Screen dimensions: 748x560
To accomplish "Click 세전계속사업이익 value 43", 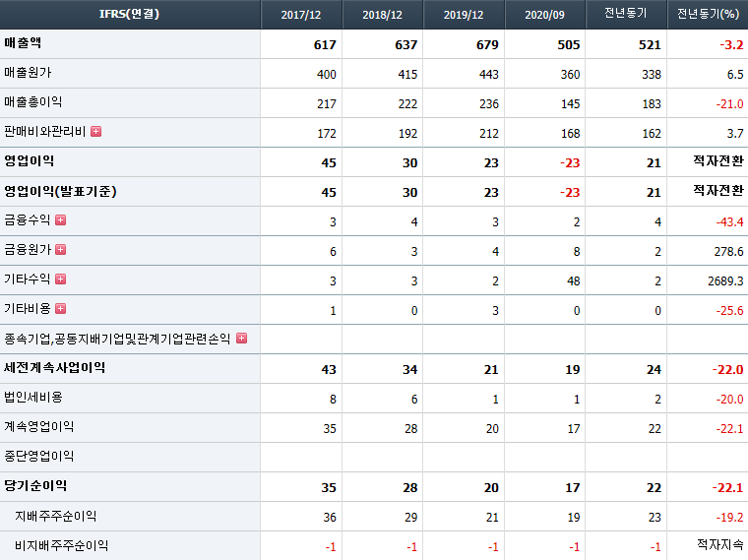I will click(329, 370).
